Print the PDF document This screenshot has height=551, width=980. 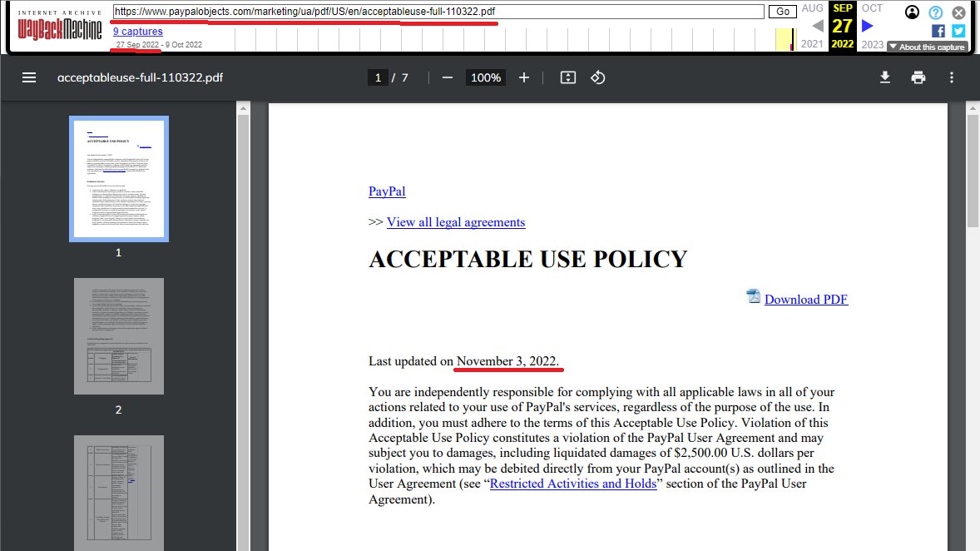click(x=918, y=77)
